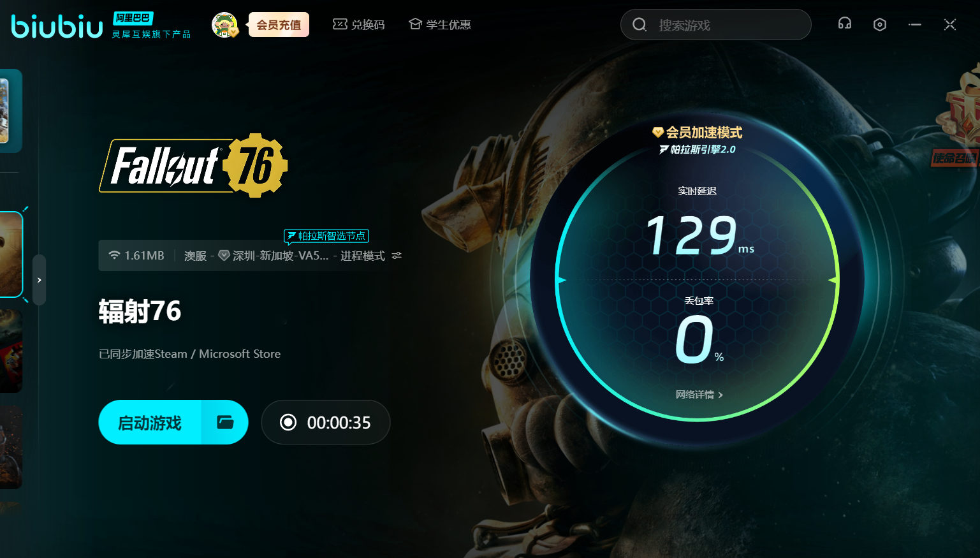
Task: Open 网络详情 network details
Action: (x=698, y=395)
